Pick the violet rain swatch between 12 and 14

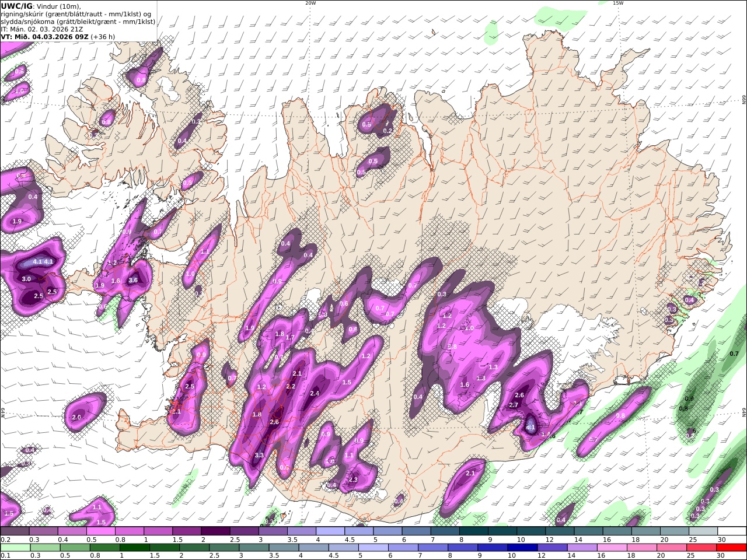(x=551, y=547)
